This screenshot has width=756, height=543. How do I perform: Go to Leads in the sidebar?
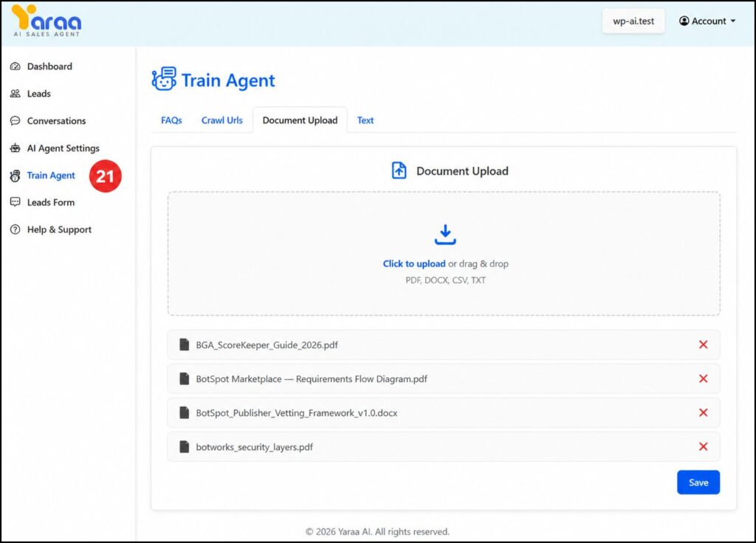pyautogui.click(x=38, y=94)
